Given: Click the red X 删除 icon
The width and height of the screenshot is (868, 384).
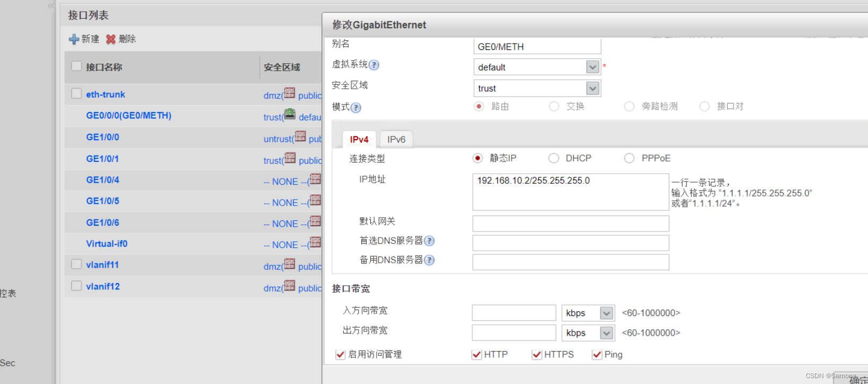Looking at the screenshot, I should coord(110,39).
